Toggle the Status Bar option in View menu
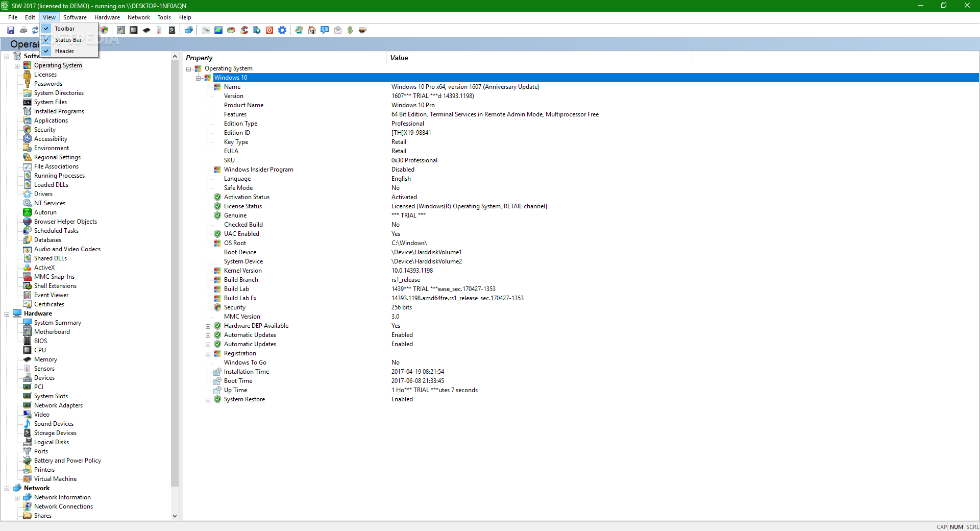This screenshot has height=531, width=980. [69, 40]
